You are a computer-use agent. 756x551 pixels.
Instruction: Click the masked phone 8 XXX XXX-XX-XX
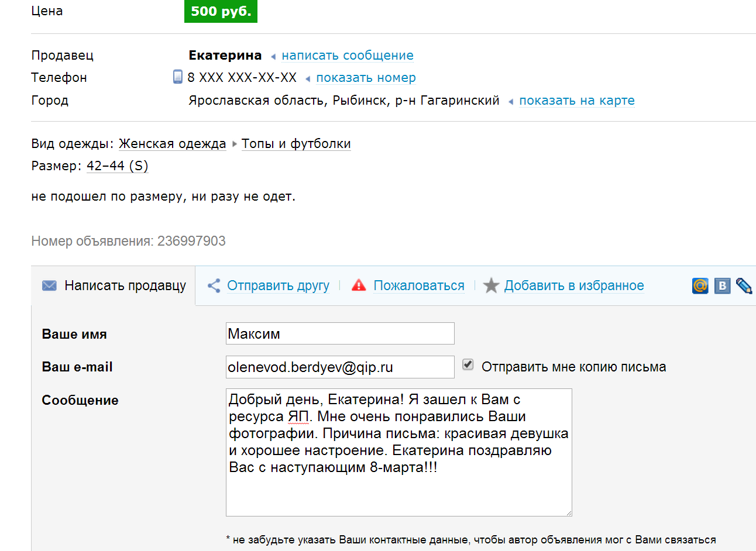pos(242,78)
